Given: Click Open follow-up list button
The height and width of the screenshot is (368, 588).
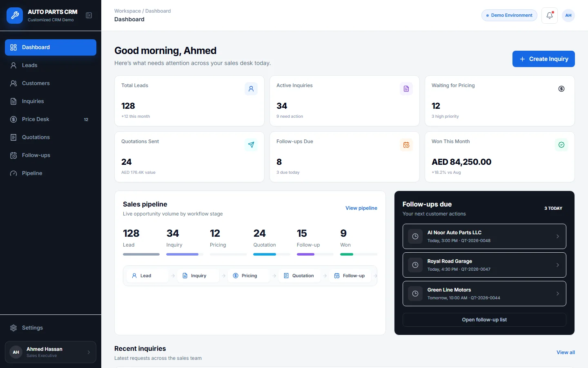Looking at the screenshot, I should pyautogui.click(x=484, y=320).
